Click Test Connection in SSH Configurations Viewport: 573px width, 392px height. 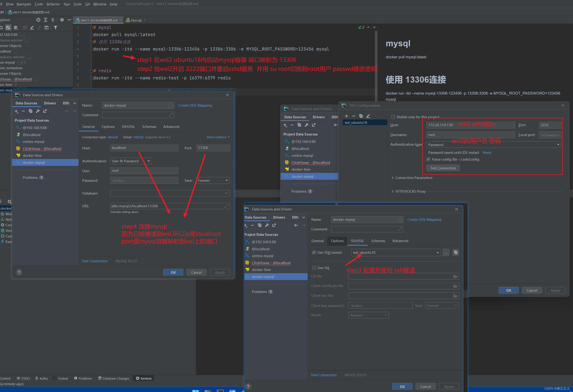443,168
